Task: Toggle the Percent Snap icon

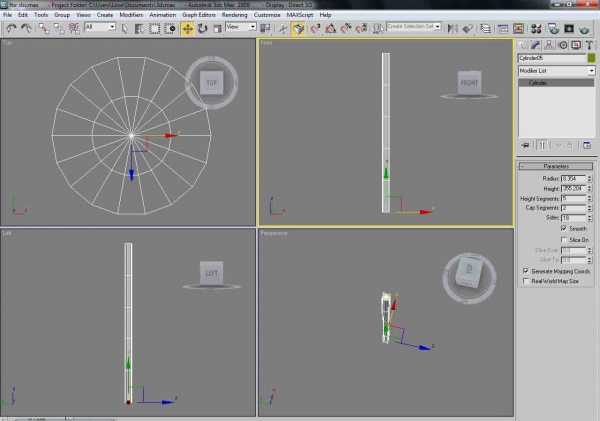Action: point(346,29)
